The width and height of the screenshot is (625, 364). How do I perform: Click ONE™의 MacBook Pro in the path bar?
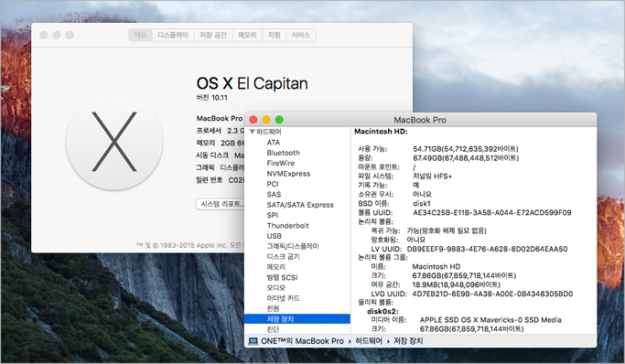[302, 341]
